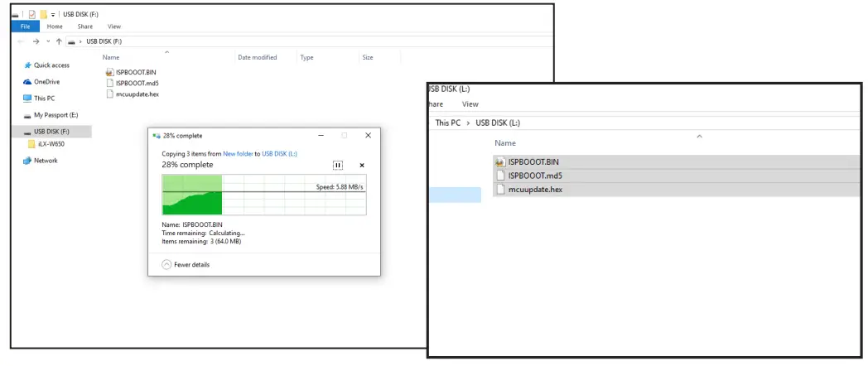Select mcuupdate.hex in the F: window
Viewport: 868px width, 366px height.
(137, 94)
